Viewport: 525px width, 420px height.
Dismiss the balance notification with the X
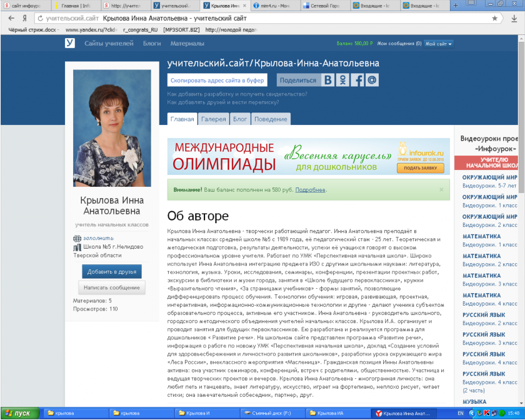coord(441,189)
